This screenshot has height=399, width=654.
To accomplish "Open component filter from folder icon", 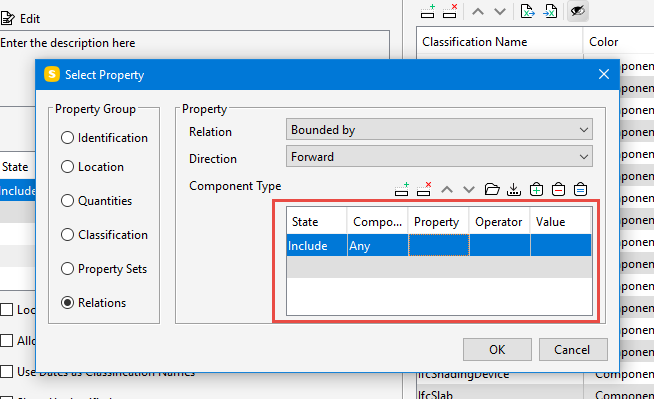I will [x=492, y=189].
